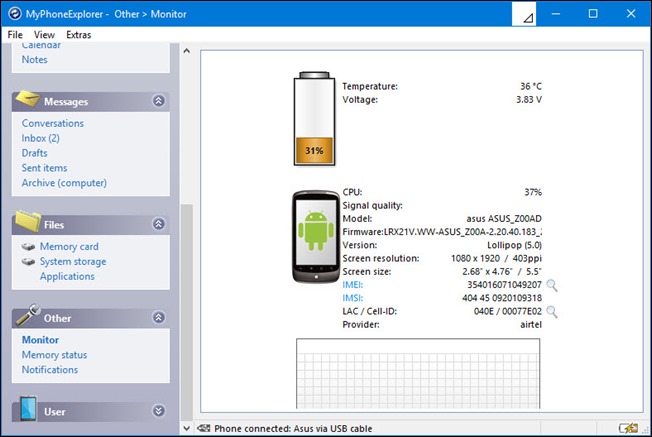Click the sidebar scroll down arrow
Screen dimensions: 652x437
point(187,428)
